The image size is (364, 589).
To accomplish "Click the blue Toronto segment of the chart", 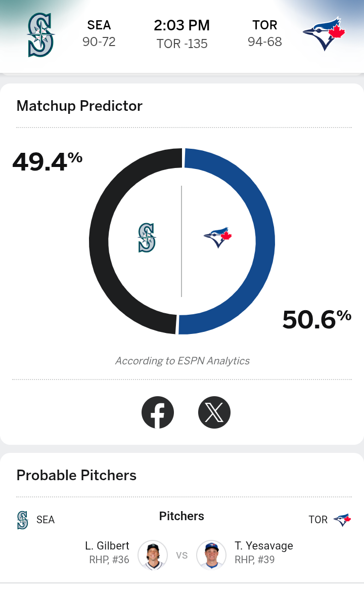I will coord(265,241).
